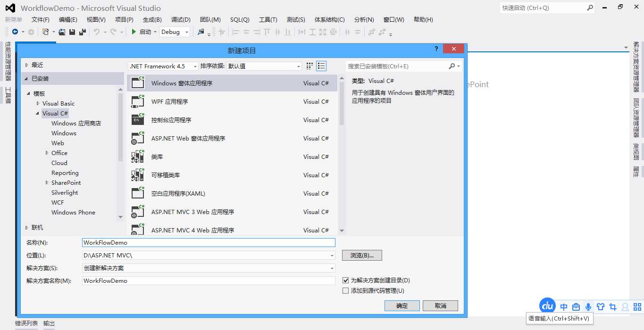Switch templates to medium list view

pos(321,66)
